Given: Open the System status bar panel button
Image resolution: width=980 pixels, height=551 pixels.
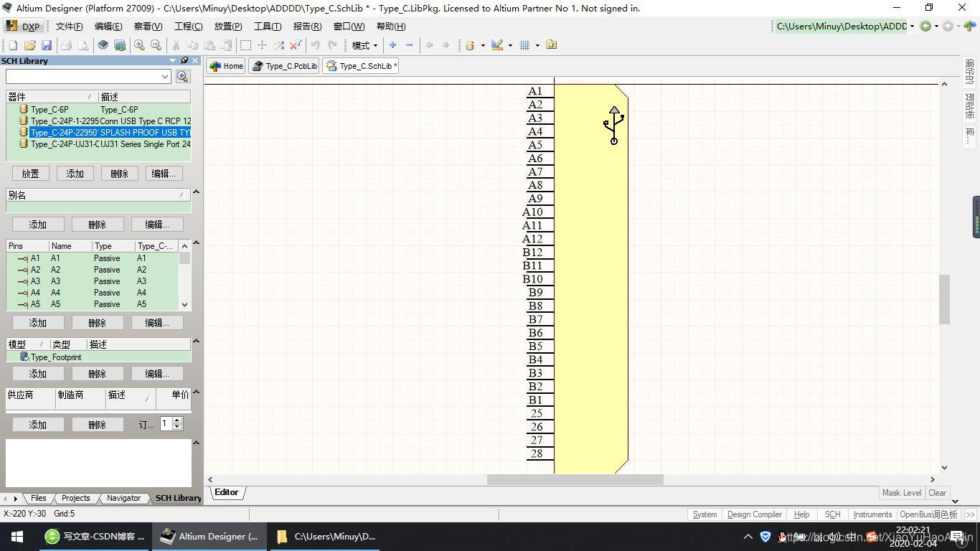Looking at the screenshot, I should pos(705,514).
